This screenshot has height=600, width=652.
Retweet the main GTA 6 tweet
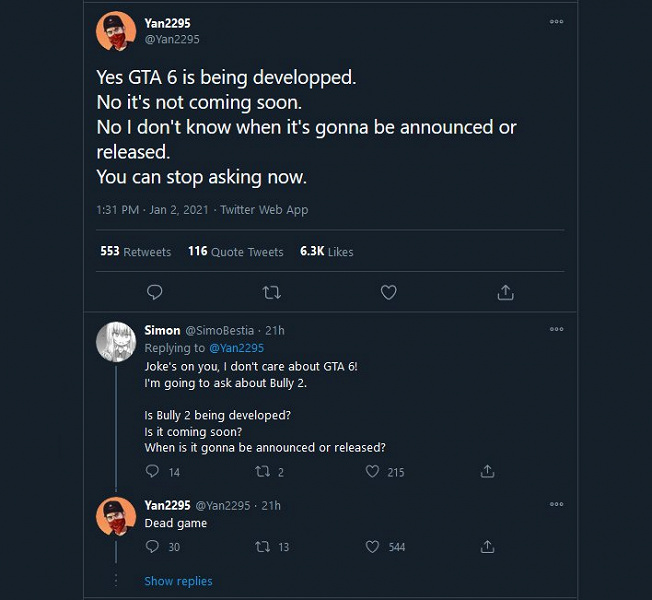tap(271, 292)
